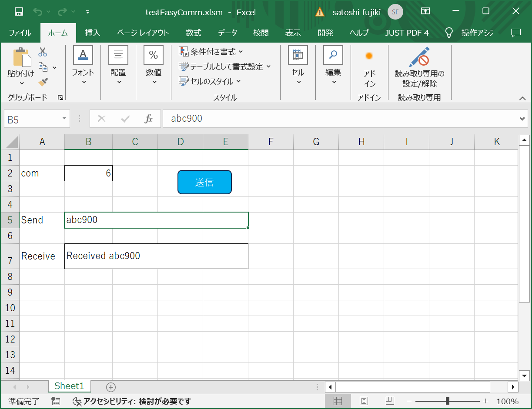Screen dimensions: 532x409
Task: Click the 貼り付け paste icon
Action: tap(21, 57)
